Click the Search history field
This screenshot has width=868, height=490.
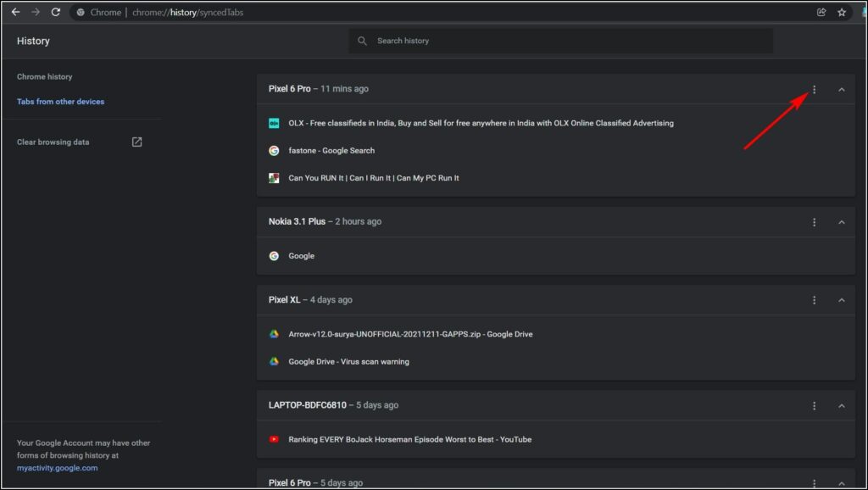pos(560,41)
